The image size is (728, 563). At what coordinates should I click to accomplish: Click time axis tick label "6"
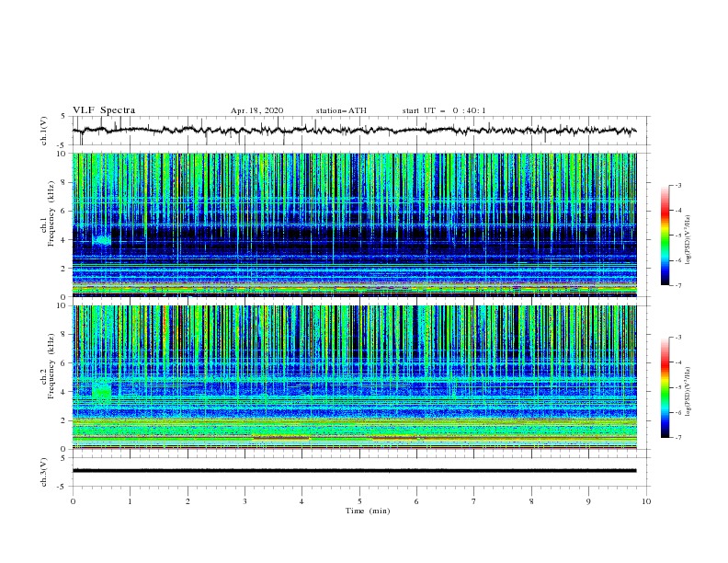click(x=416, y=501)
